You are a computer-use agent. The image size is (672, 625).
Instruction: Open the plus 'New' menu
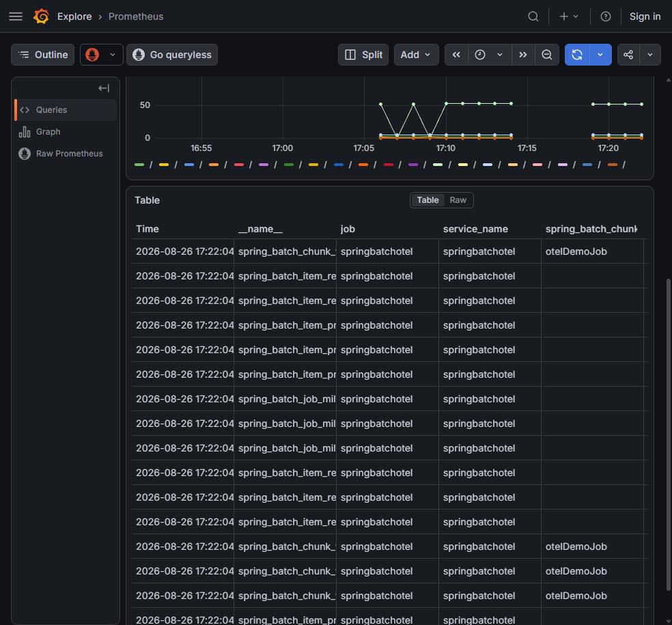pyautogui.click(x=569, y=16)
